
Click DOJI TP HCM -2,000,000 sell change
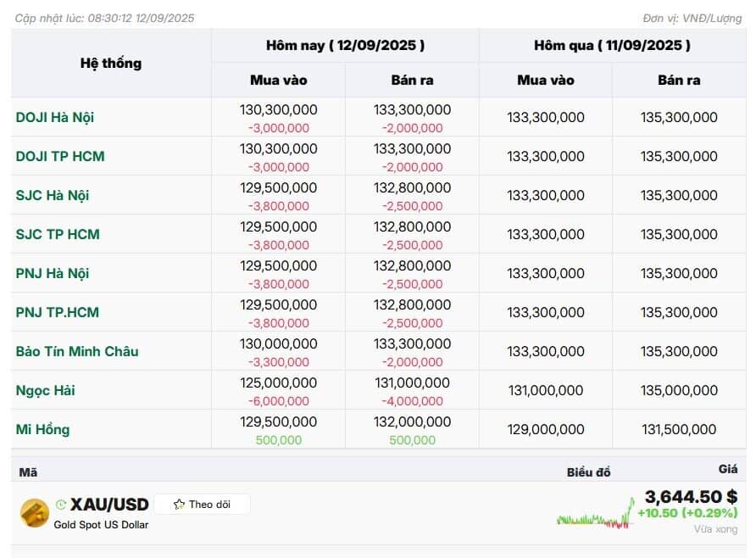(x=412, y=167)
